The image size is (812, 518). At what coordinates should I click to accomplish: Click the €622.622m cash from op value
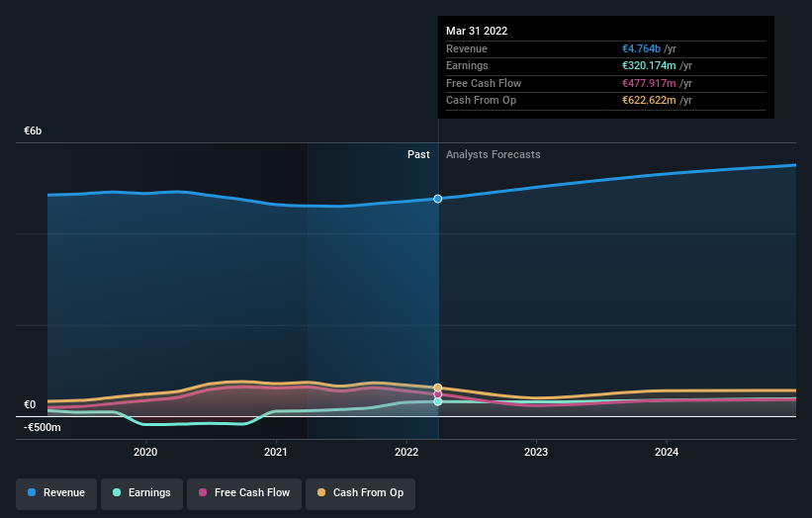click(649, 101)
